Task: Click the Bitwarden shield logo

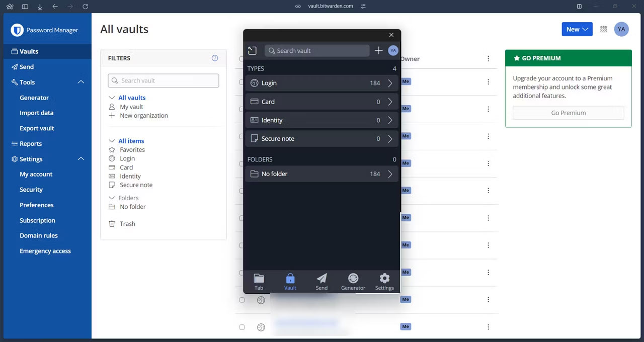Action: 17,30
